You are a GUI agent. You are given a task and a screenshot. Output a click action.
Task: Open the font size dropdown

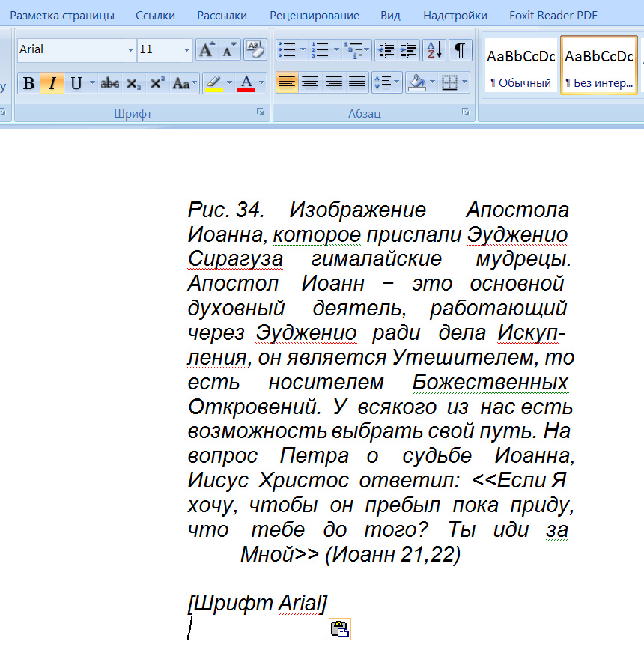(x=186, y=50)
